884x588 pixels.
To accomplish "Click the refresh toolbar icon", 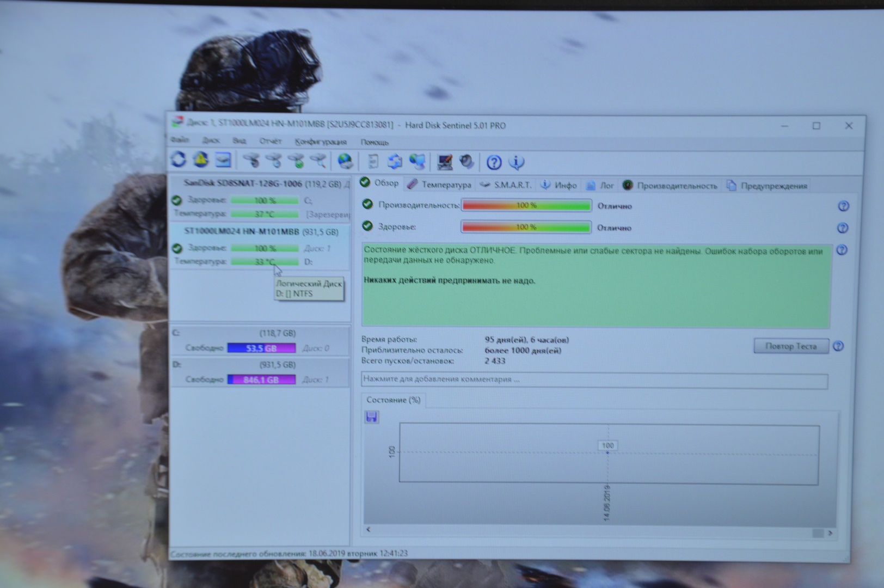I will [x=179, y=160].
